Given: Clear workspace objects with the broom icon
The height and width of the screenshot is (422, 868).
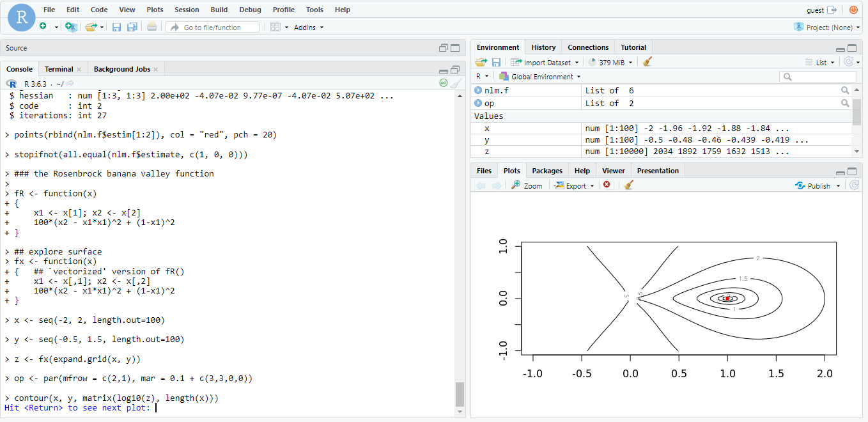Looking at the screenshot, I should pyautogui.click(x=646, y=61).
